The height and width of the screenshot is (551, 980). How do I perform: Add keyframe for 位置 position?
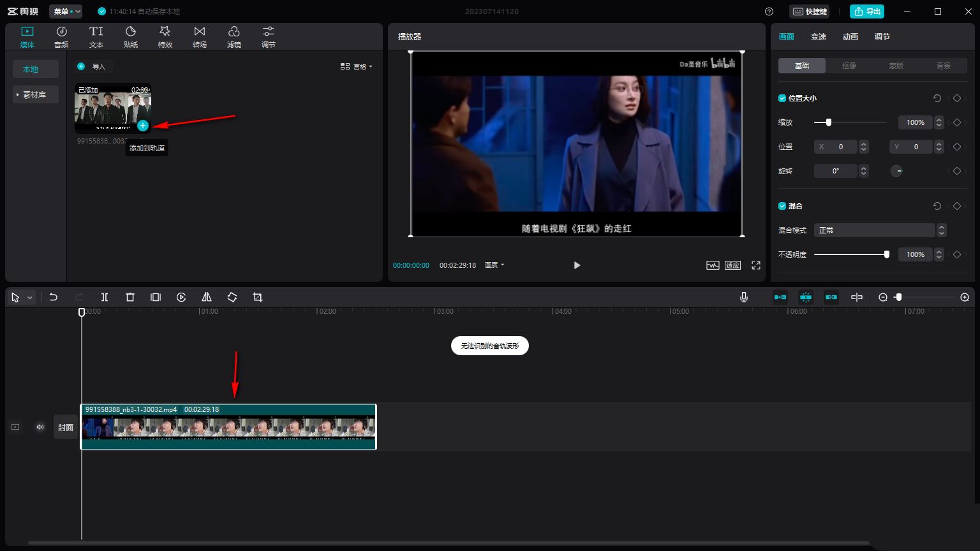(957, 147)
